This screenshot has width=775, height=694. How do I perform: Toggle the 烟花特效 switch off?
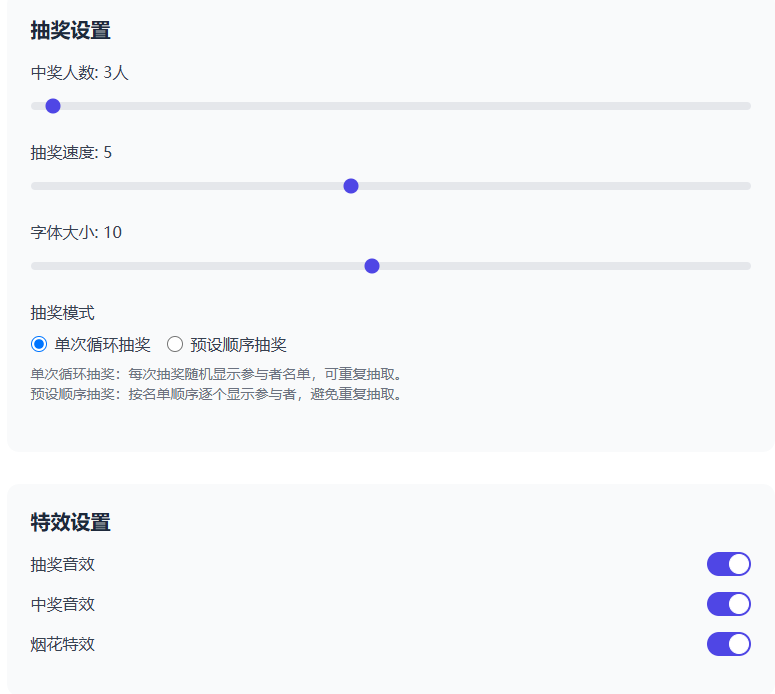click(x=728, y=644)
